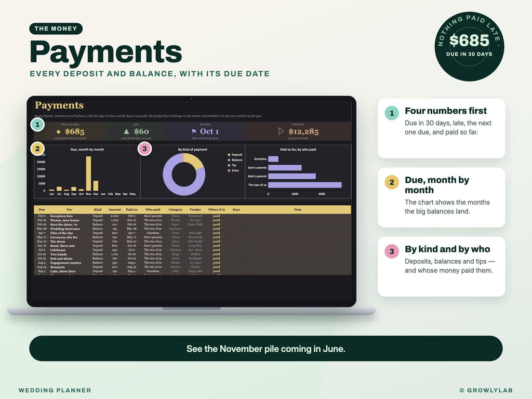
Task: Click the Film of the day cell
Action: pos(61,233)
